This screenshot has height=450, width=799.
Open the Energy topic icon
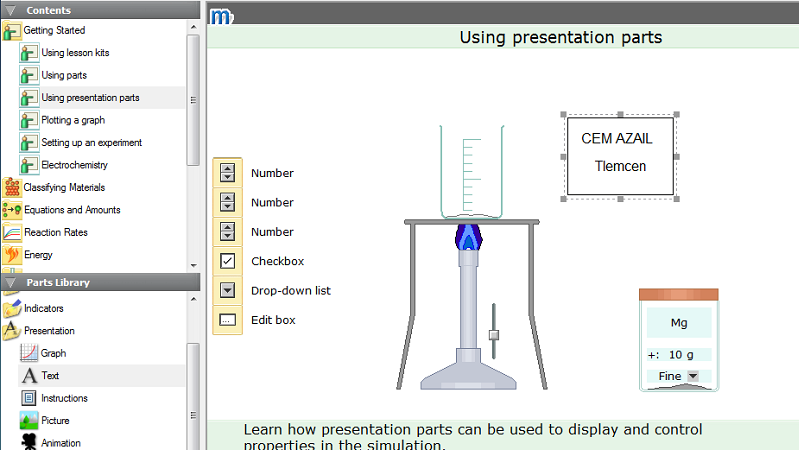coord(11,255)
